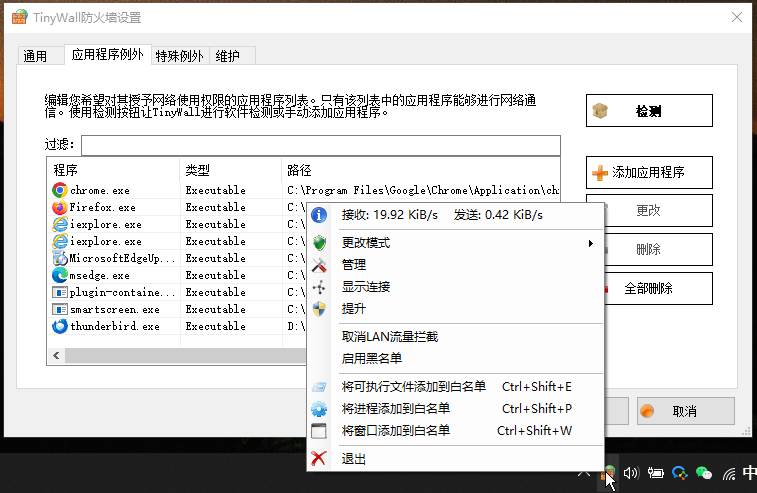Screen dimensions: 757x493
Task: Click the WeChat icon in system tray
Action: tap(705, 473)
